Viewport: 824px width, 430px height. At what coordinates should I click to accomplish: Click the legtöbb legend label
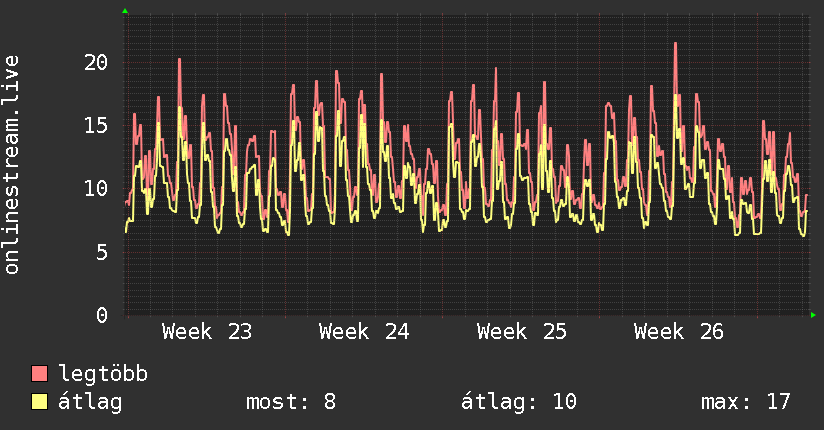[x=103, y=374]
